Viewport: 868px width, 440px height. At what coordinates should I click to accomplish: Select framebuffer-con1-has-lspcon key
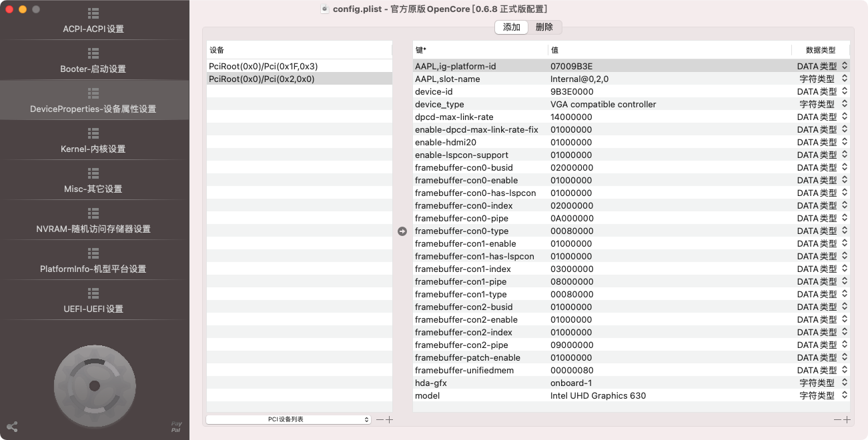click(474, 256)
